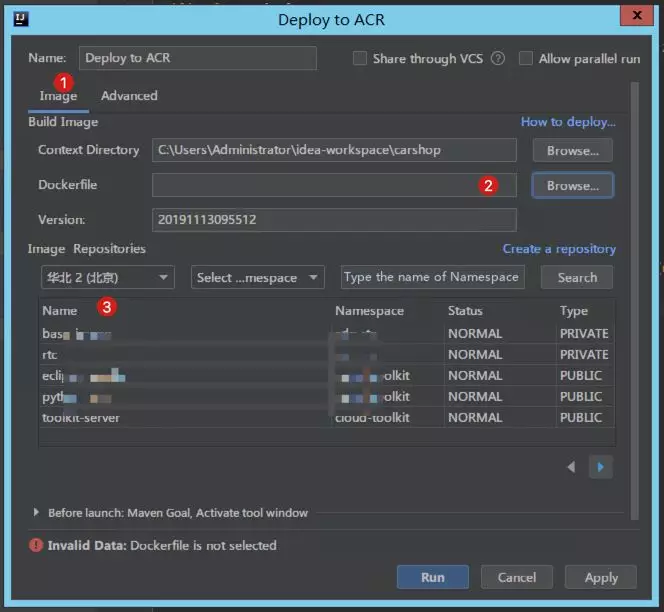Click the PRIVATE type cell in rtc row

pyautogui.click(x=584, y=354)
